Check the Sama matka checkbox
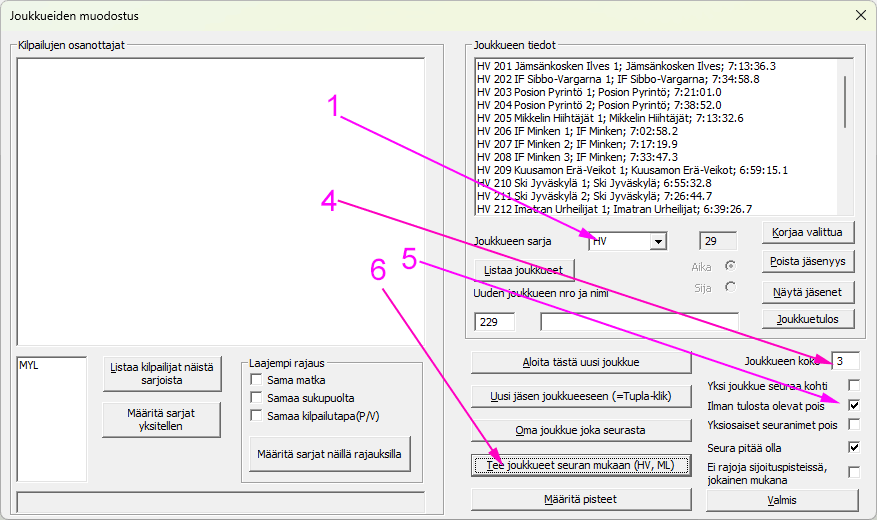The width and height of the screenshot is (877, 520). click(257, 380)
